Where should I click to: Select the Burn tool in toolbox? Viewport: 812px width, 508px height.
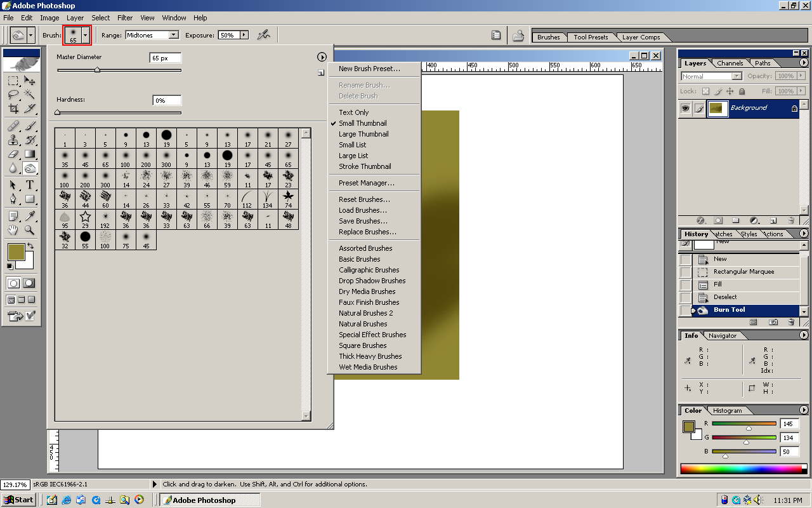pyautogui.click(x=30, y=168)
